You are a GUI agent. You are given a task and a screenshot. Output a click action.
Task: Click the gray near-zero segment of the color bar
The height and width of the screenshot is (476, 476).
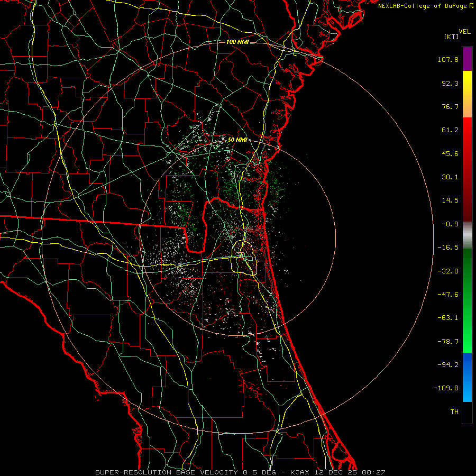pyautogui.click(x=467, y=235)
